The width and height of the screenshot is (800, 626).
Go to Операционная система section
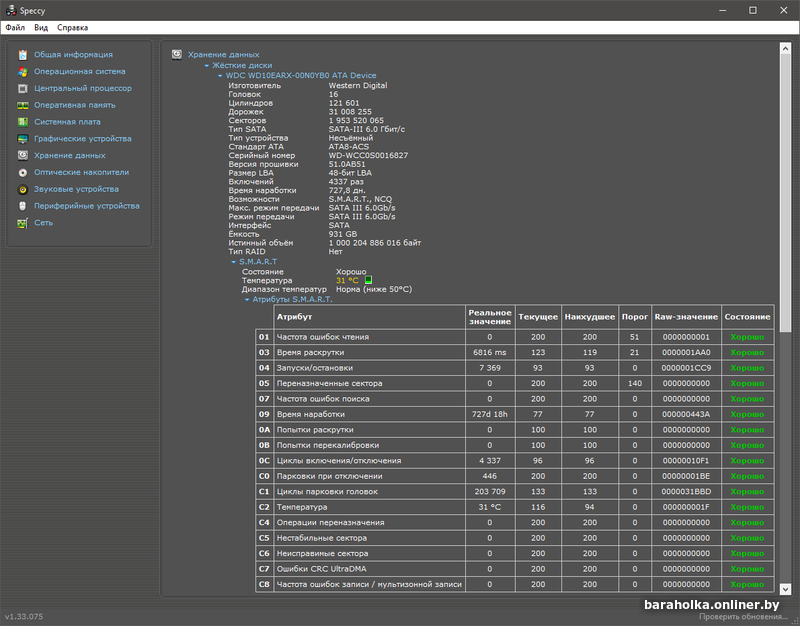pyautogui.click(x=80, y=71)
